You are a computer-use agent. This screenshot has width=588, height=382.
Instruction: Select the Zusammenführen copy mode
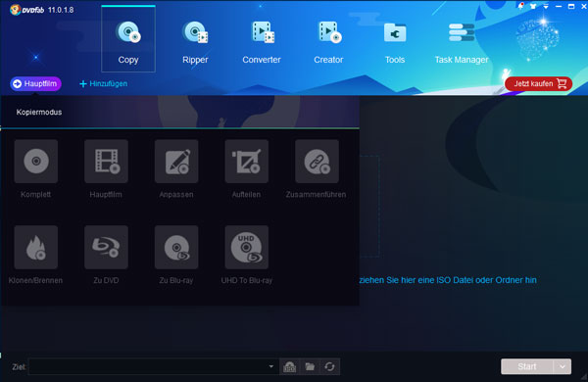317,162
